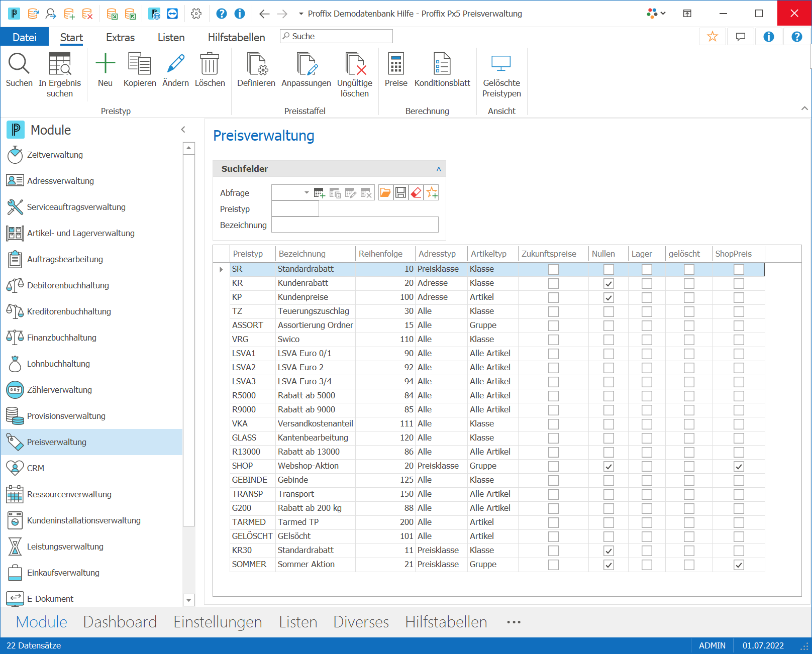Click the Suchen magnifier icon in the ribbon
Screen dimensions: 812x654
[19, 64]
